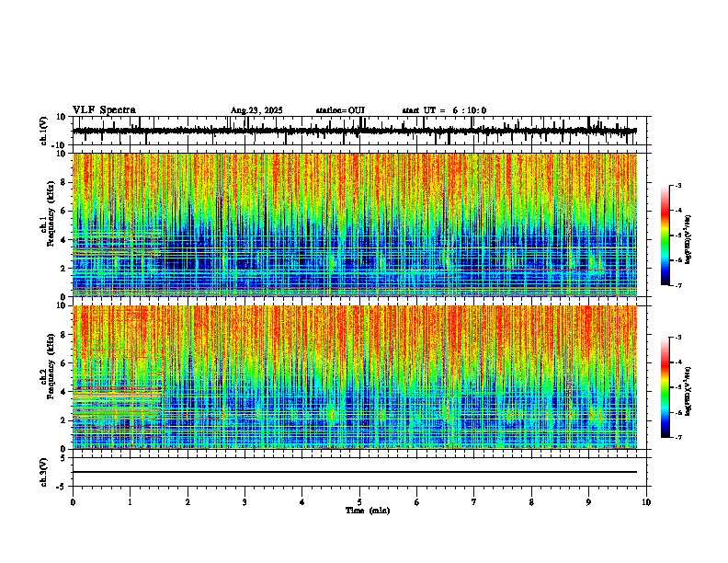
Task: Click the ch.1 voltage waveform trace panel
Action: [x=359, y=131]
